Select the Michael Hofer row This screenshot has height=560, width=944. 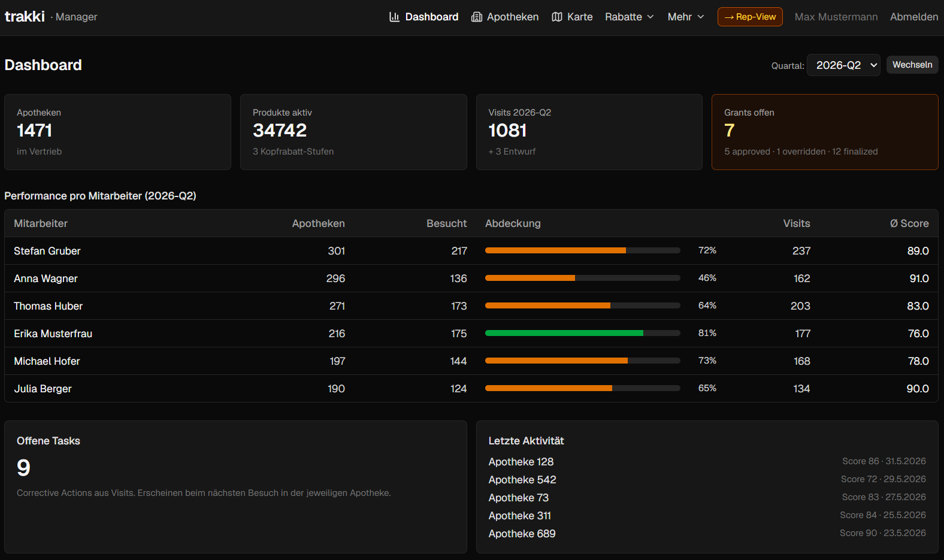point(471,361)
